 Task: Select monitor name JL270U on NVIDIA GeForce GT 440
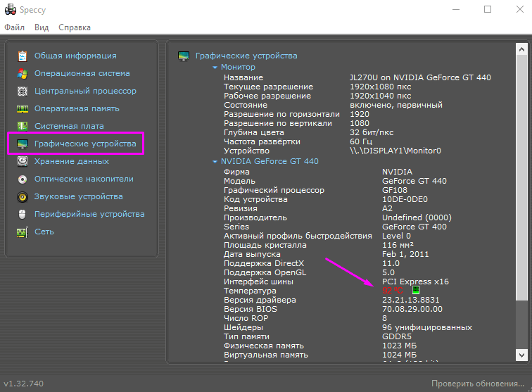coord(420,77)
